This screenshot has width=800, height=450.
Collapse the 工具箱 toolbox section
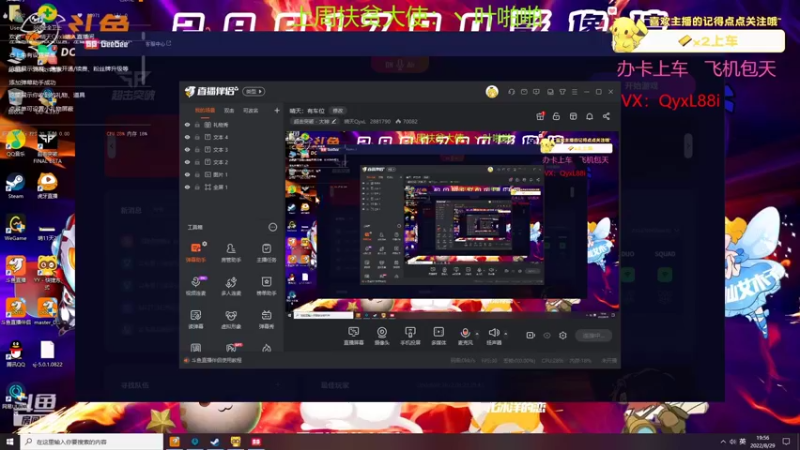click(273, 227)
